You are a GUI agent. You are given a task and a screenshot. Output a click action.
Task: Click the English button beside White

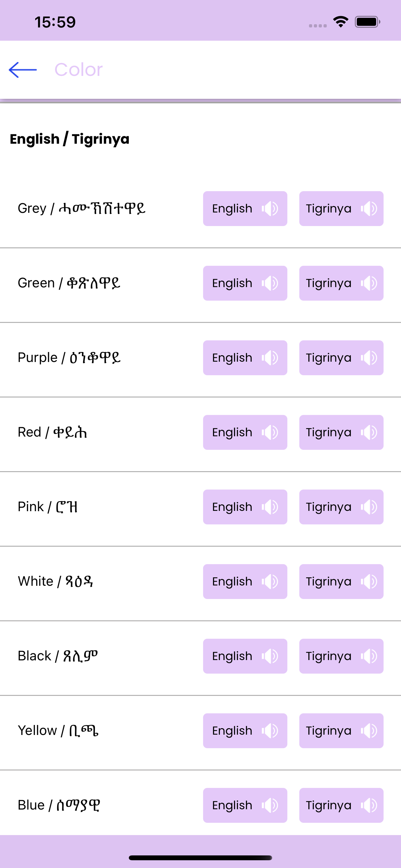pyautogui.click(x=245, y=582)
